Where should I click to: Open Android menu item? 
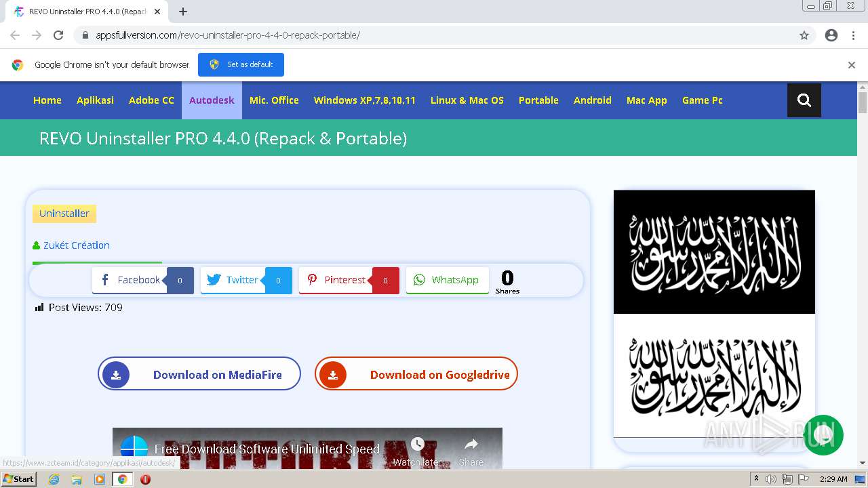[x=593, y=100]
